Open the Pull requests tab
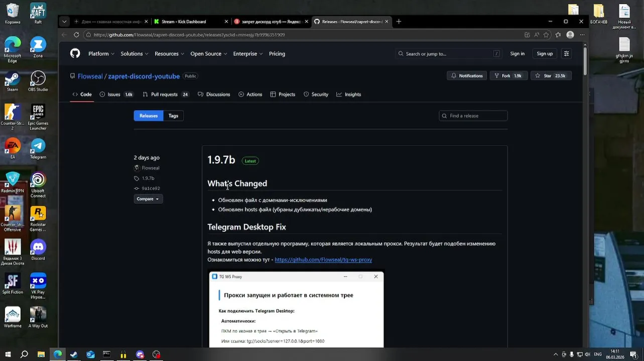Screen dimensions: 644x361 (x=166, y=94)
